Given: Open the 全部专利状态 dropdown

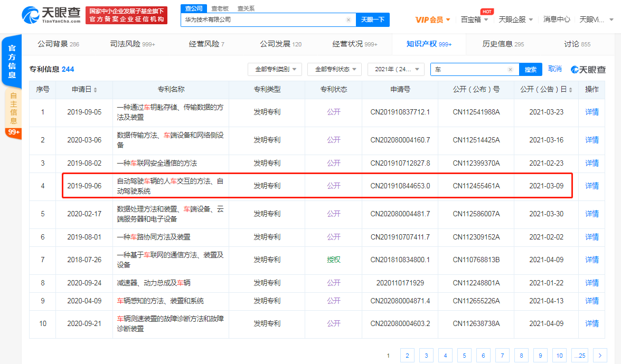Looking at the screenshot, I should 334,69.
